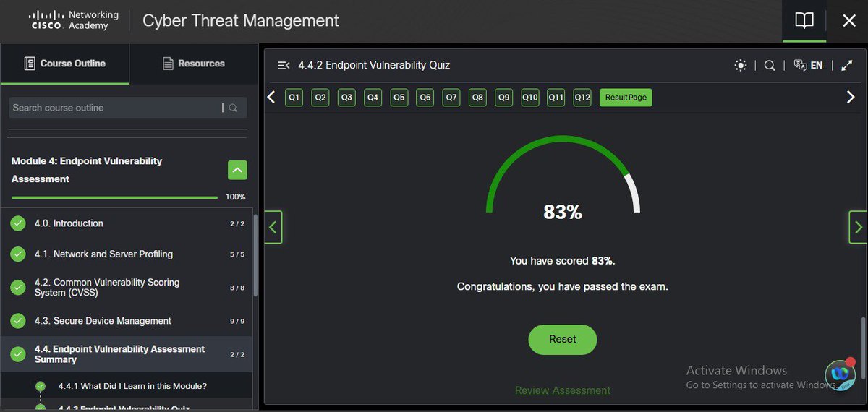Viewport: 868px width, 412px height.
Task: Click the Cyber Threat Management course title
Action: 241,20
